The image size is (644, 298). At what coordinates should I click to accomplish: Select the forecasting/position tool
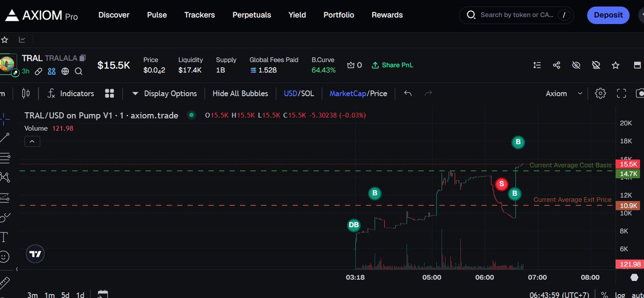[4, 197]
